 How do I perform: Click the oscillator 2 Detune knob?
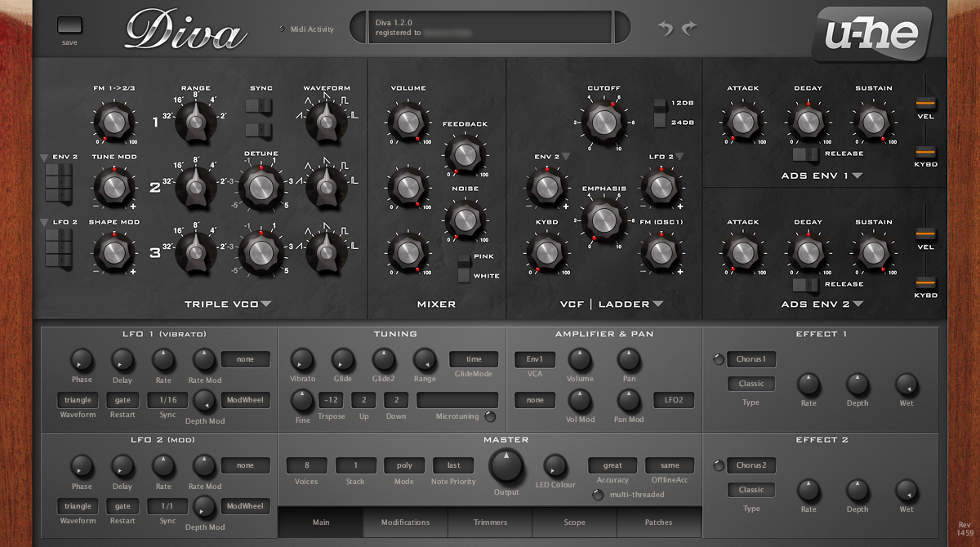tap(261, 187)
